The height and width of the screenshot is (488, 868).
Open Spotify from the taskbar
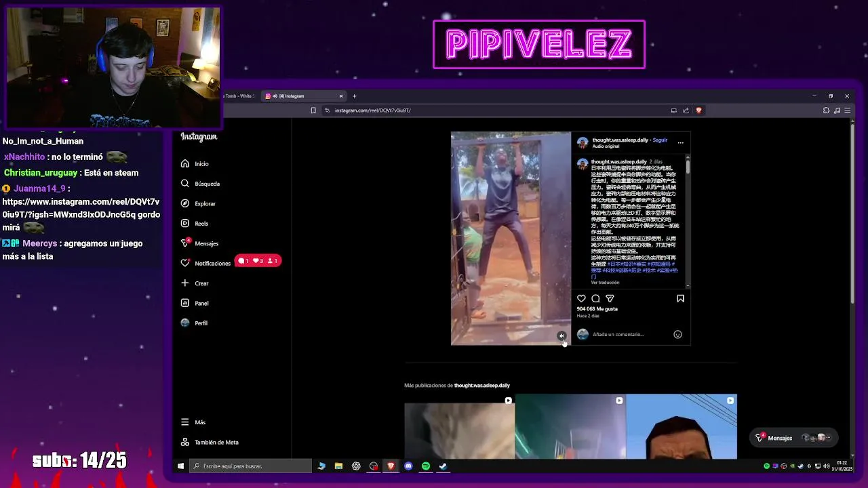coord(426,466)
